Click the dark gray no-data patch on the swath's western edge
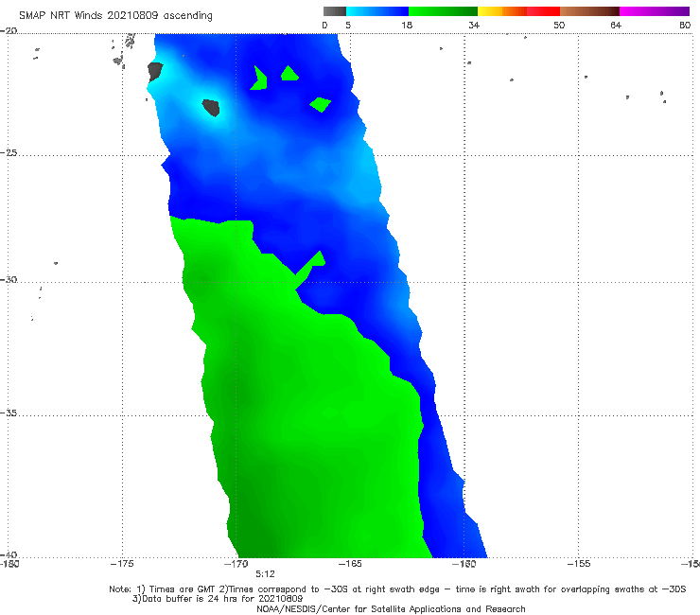 click(155, 72)
